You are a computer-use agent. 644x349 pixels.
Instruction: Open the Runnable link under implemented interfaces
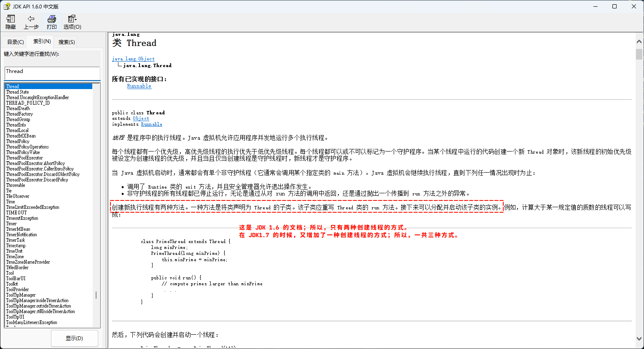(139, 86)
